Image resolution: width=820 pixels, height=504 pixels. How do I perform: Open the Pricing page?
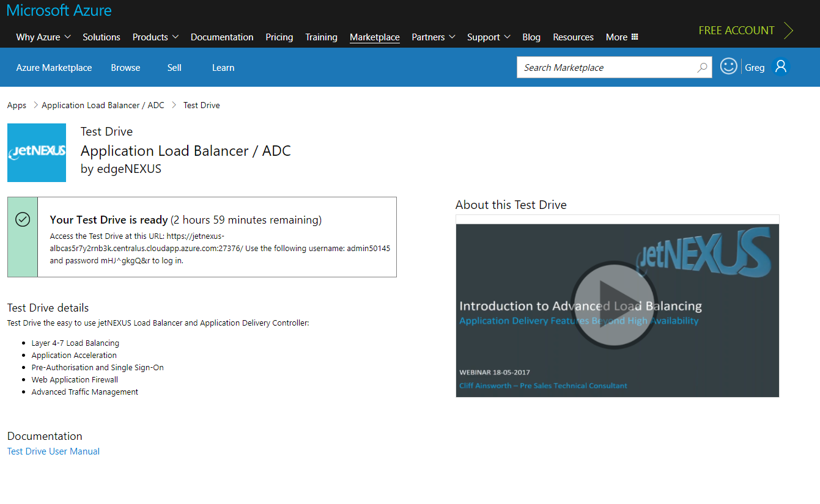[x=279, y=37]
